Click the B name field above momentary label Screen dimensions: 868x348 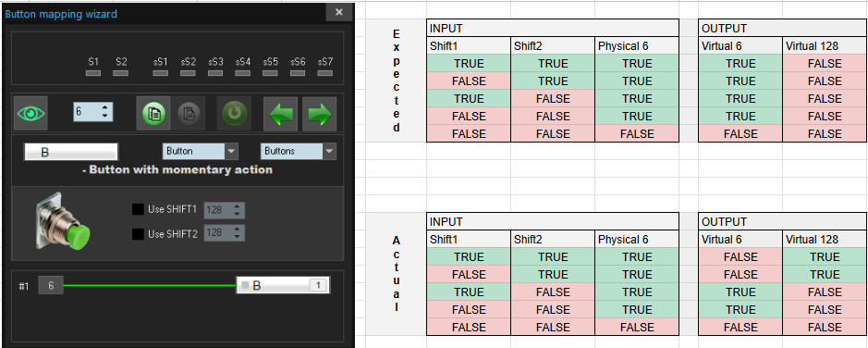tap(71, 152)
